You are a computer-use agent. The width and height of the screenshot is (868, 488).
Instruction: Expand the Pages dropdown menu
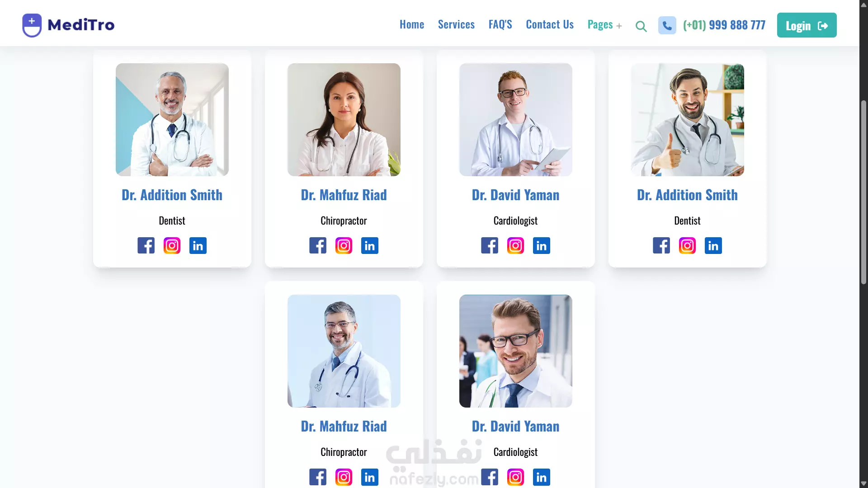tap(604, 24)
